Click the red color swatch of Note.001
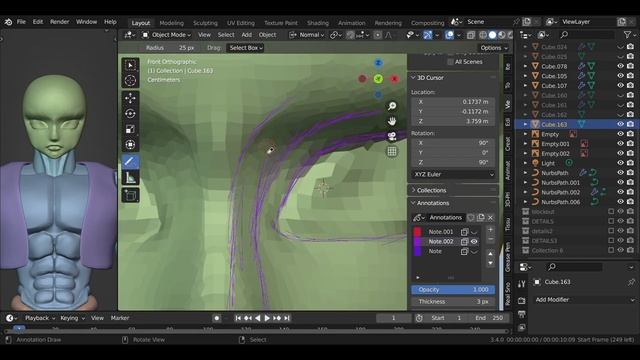Viewport: 640px width, 360px height. pos(417,232)
